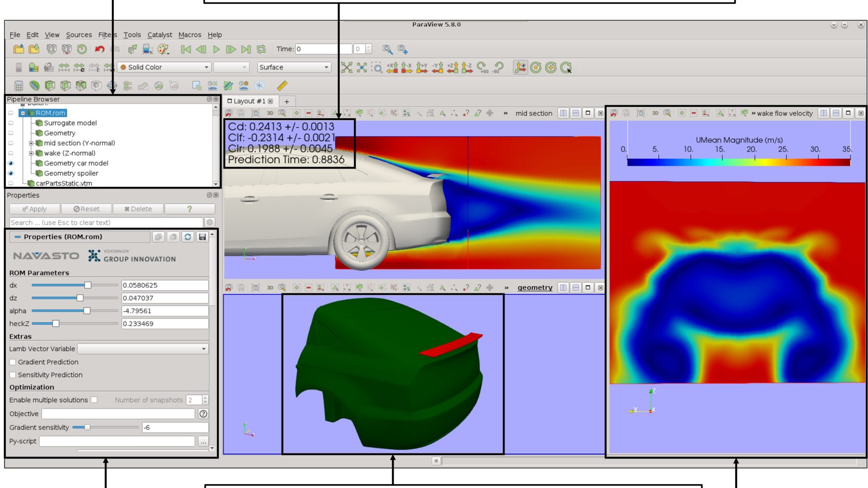Click the Contour filter icon
This screenshot has width=868, height=488.
[34, 86]
